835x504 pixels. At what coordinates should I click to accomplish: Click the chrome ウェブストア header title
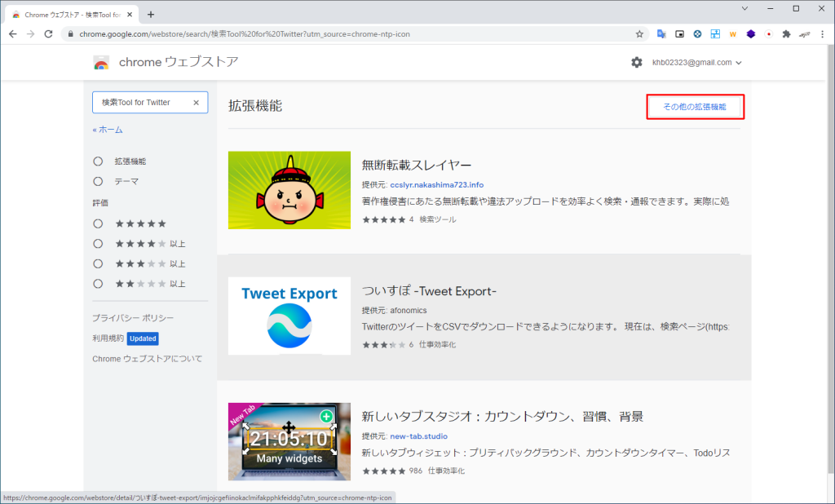pos(179,62)
